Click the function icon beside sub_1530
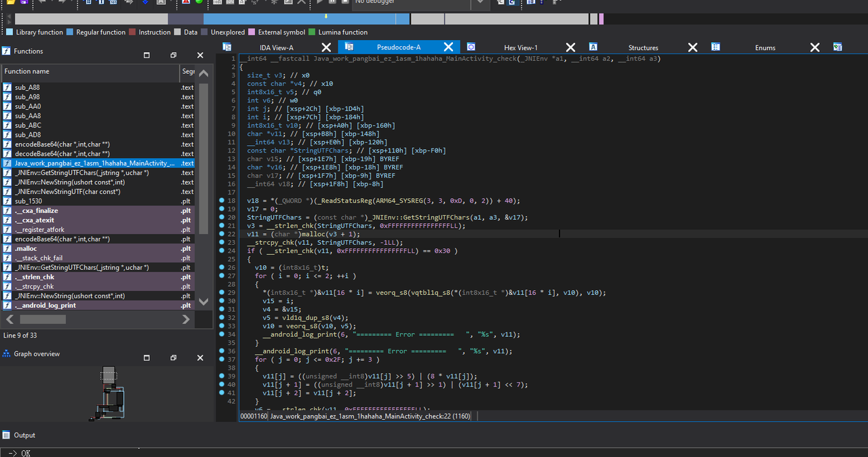This screenshot has width=868, height=457. pyautogui.click(x=7, y=201)
